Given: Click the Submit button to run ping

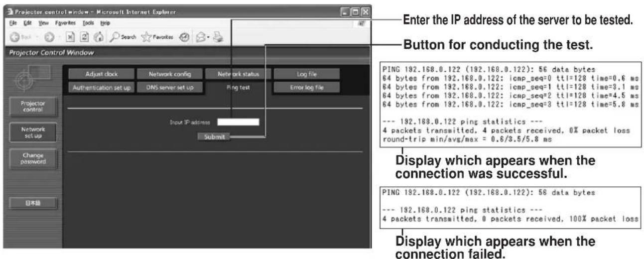Looking at the screenshot, I should (x=214, y=136).
